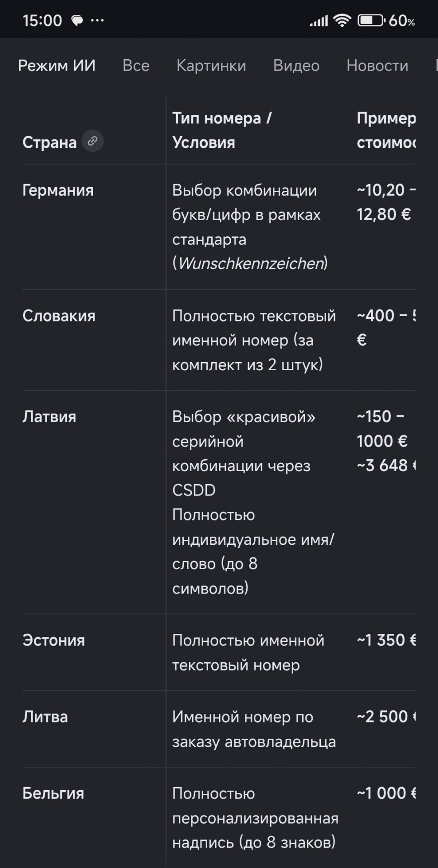
Task: Tap the Литва country cell
Action: [x=45, y=717]
